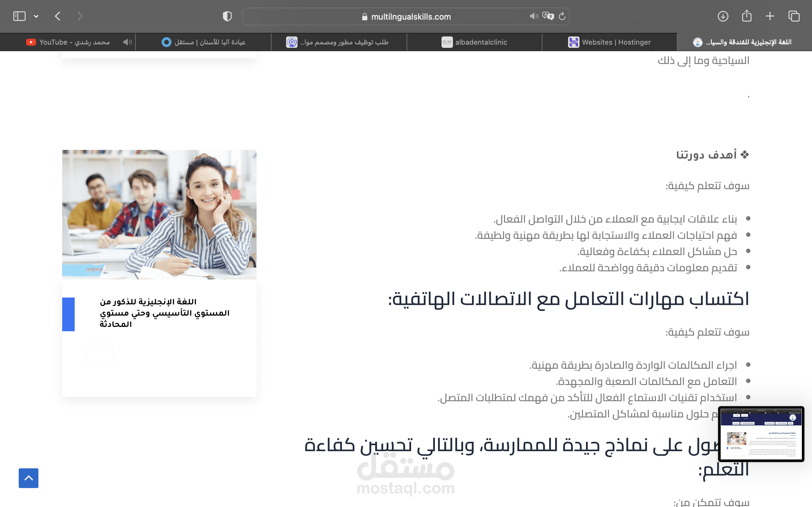Open the share menu
This screenshot has height=507, width=812.
[x=747, y=16]
